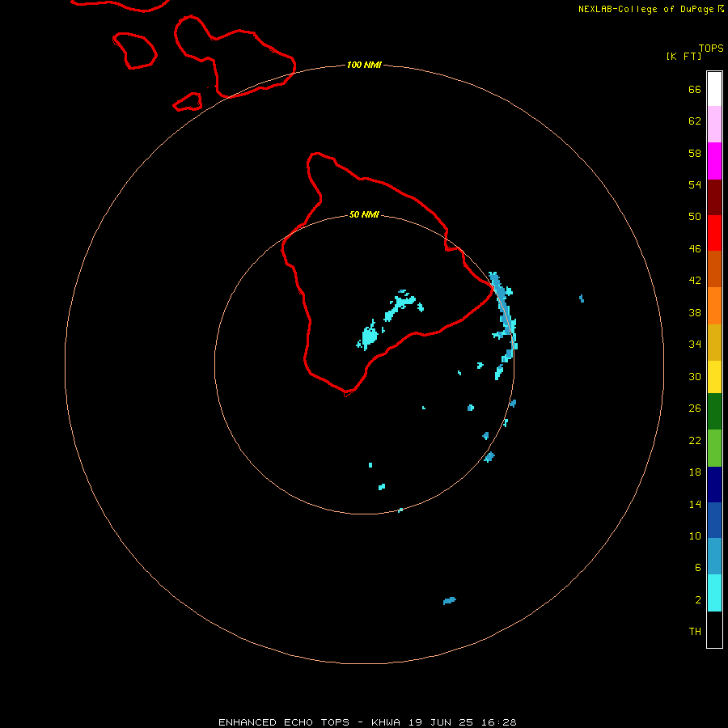Viewport: 728px width, 728px height.
Task: Click the '100 NMI' range ring label
Action: point(364,65)
